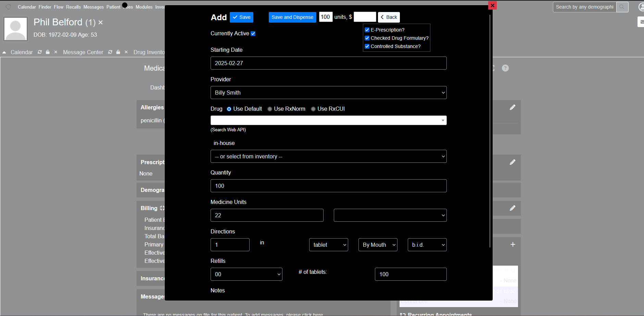
Task: Refresh the Message Center tab
Action: coord(110,52)
